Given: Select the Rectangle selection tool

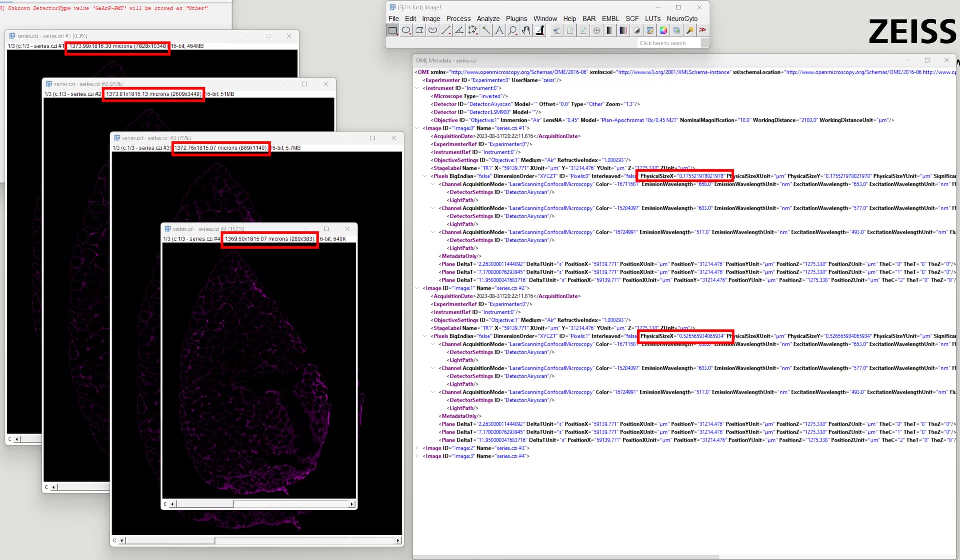Looking at the screenshot, I should click(392, 30).
